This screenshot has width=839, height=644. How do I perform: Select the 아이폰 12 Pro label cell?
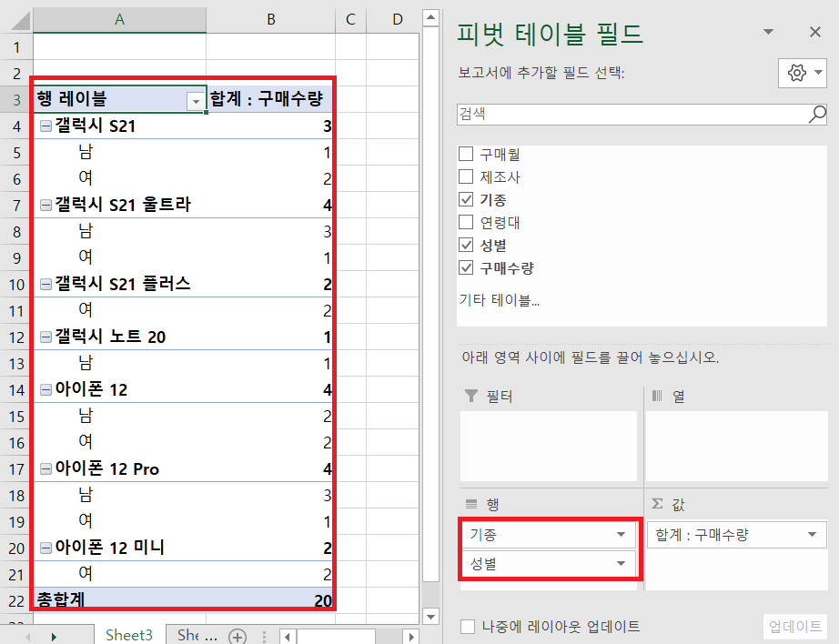pyautogui.click(x=120, y=468)
